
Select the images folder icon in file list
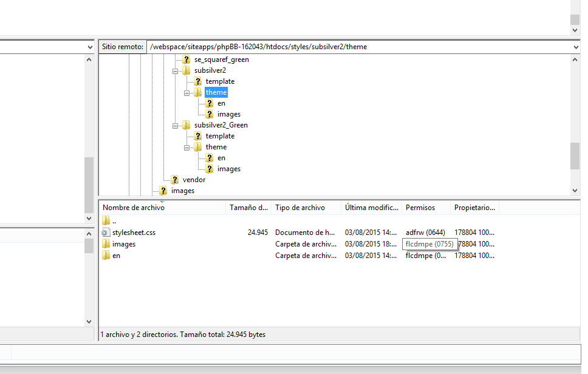tap(106, 244)
